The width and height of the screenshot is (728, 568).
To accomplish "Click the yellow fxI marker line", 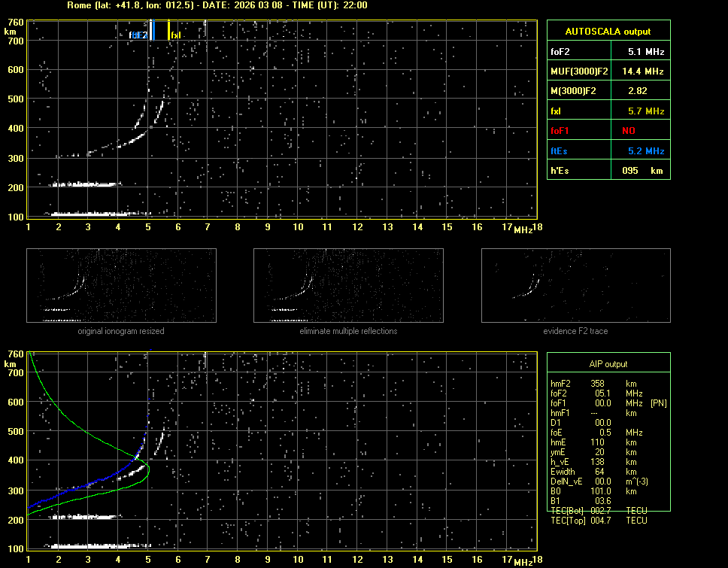I will (x=168, y=31).
